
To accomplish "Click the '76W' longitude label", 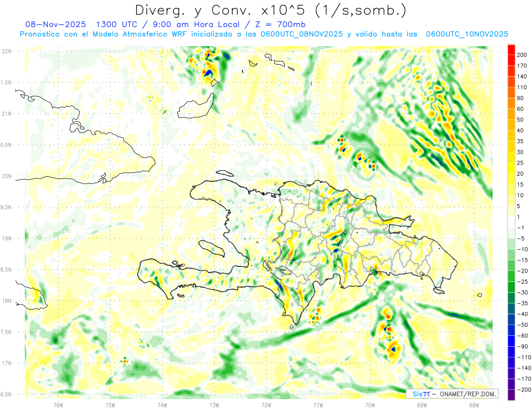I will click(x=58, y=405).
